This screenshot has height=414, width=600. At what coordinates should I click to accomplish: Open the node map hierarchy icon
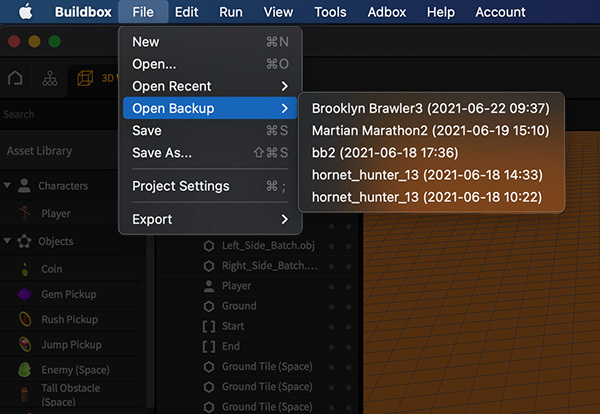(x=49, y=79)
